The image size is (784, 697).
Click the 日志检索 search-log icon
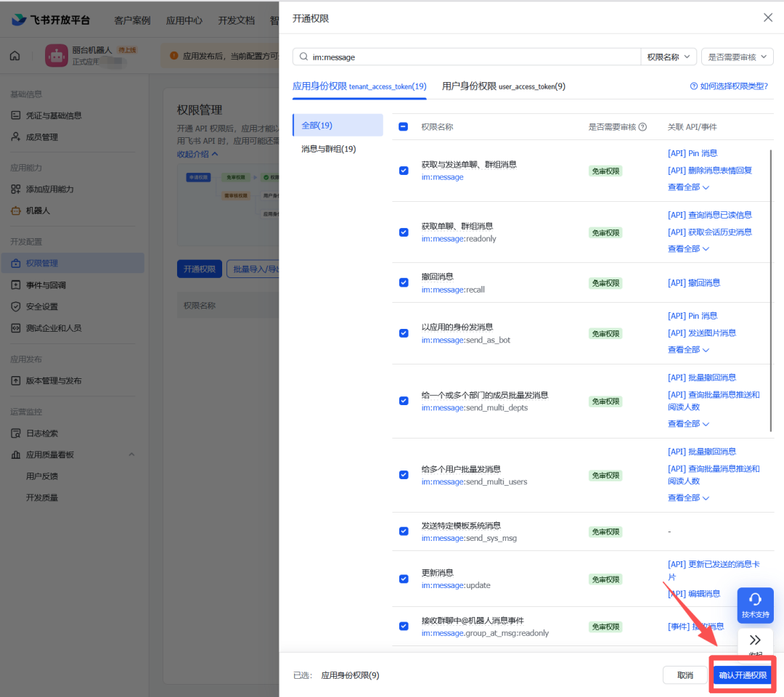coord(16,433)
